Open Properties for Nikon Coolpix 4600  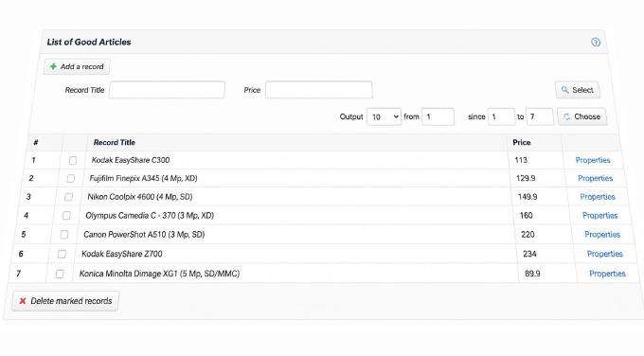(x=598, y=197)
